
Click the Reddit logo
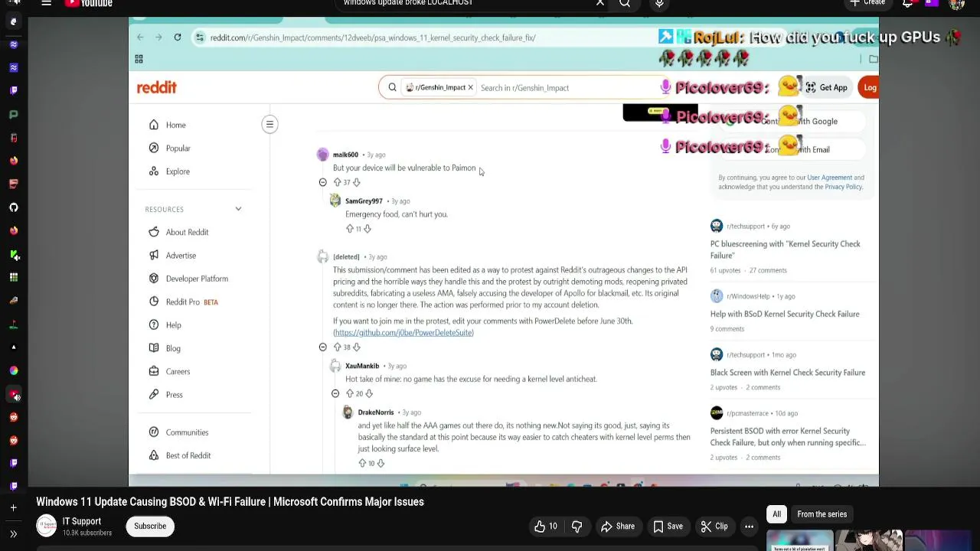[x=157, y=87]
